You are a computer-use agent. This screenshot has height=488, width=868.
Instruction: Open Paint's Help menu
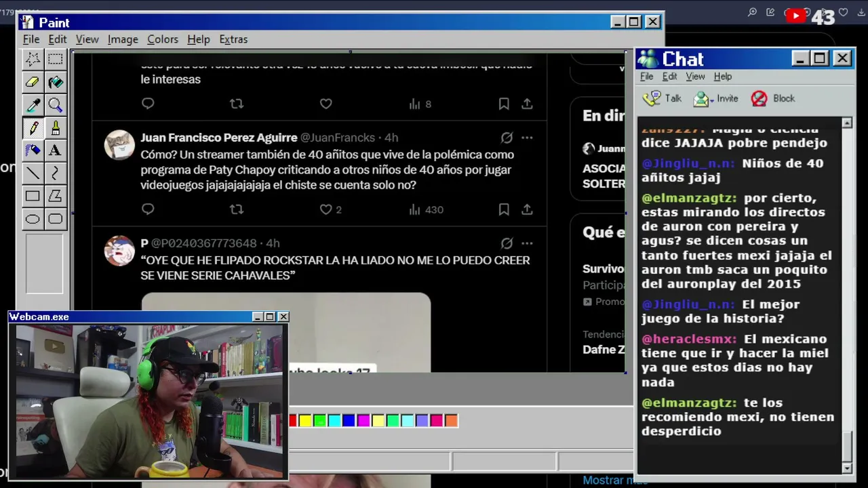(x=199, y=39)
